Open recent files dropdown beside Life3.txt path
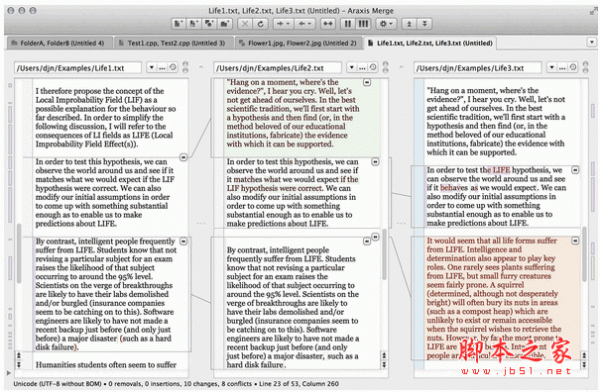Image resolution: width=600 pixels, height=392 pixels. point(552,68)
